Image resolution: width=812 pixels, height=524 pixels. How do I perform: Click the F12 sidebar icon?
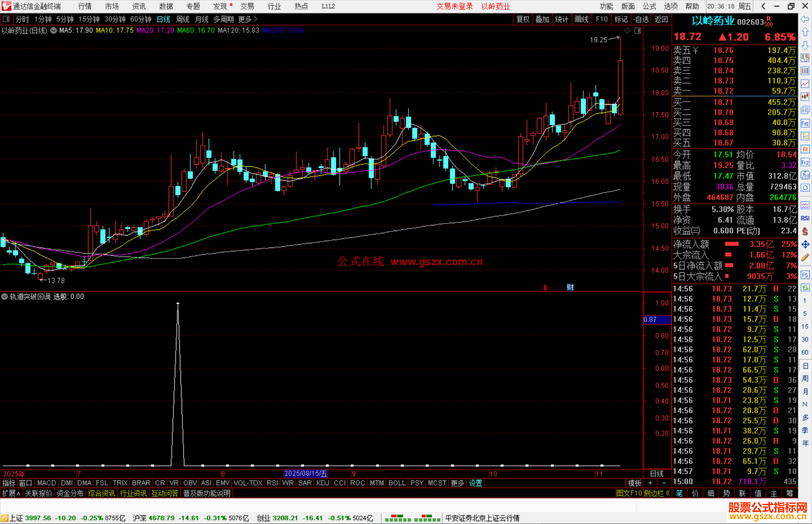pos(805,162)
